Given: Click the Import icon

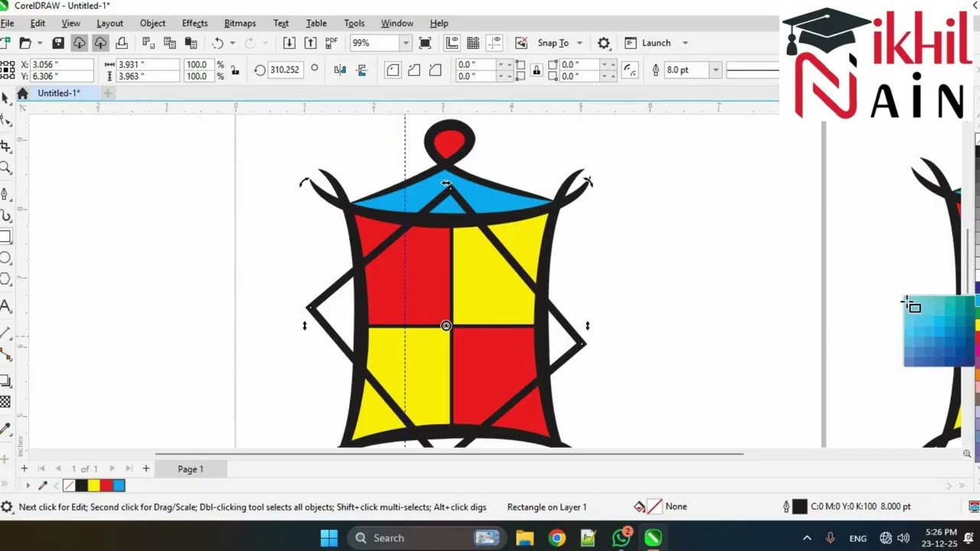Looking at the screenshot, I should [x=289, y=44].
